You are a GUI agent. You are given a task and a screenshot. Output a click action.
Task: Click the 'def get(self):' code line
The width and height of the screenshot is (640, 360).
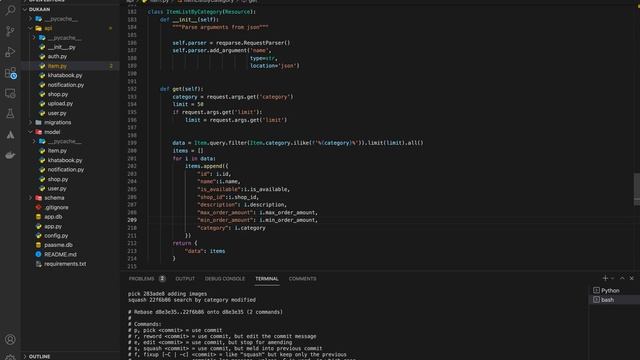[x=181, y=89]
